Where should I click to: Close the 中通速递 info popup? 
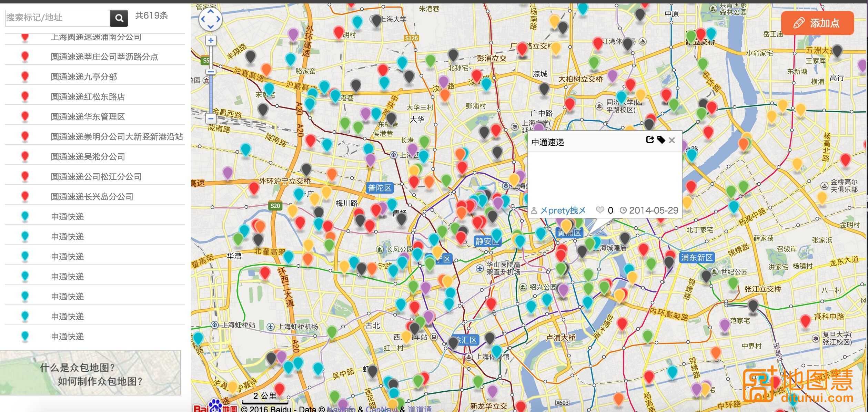click(672, 140)
